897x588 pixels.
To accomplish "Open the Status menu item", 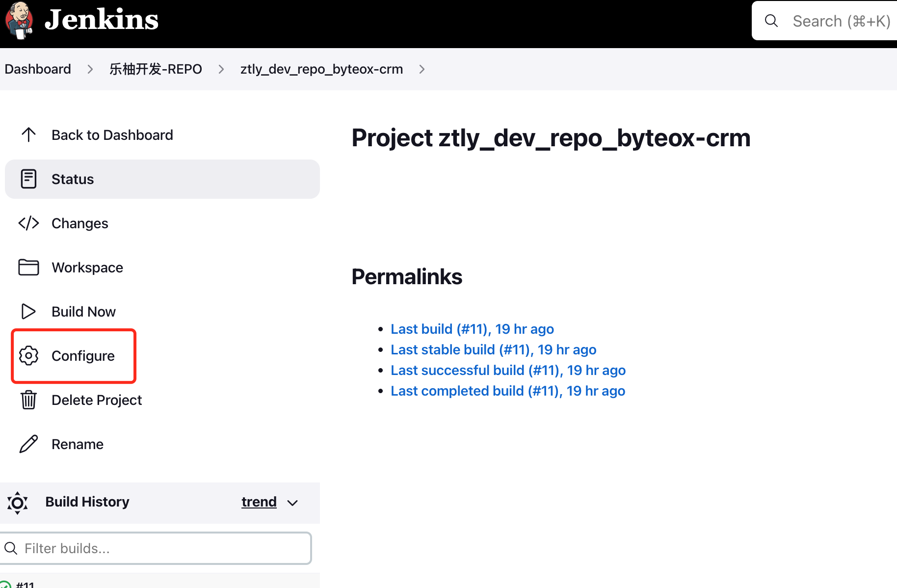I will [x=162, y=179].
